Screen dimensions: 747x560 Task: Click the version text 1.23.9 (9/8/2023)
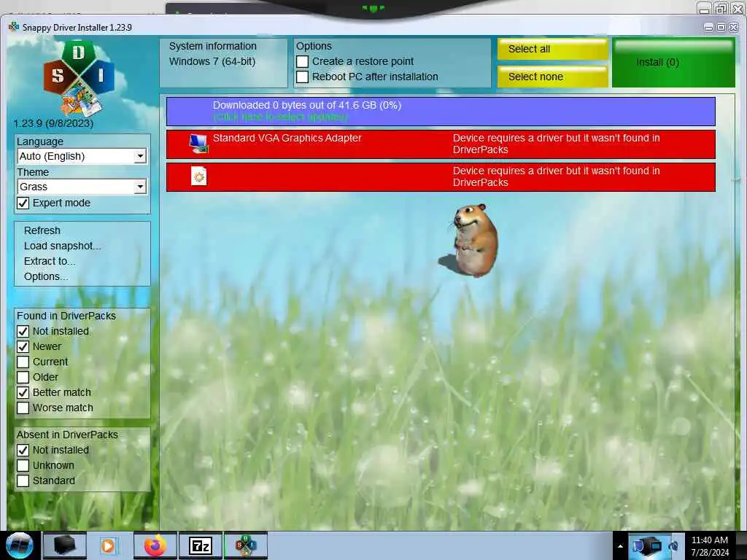coord(53,123)
